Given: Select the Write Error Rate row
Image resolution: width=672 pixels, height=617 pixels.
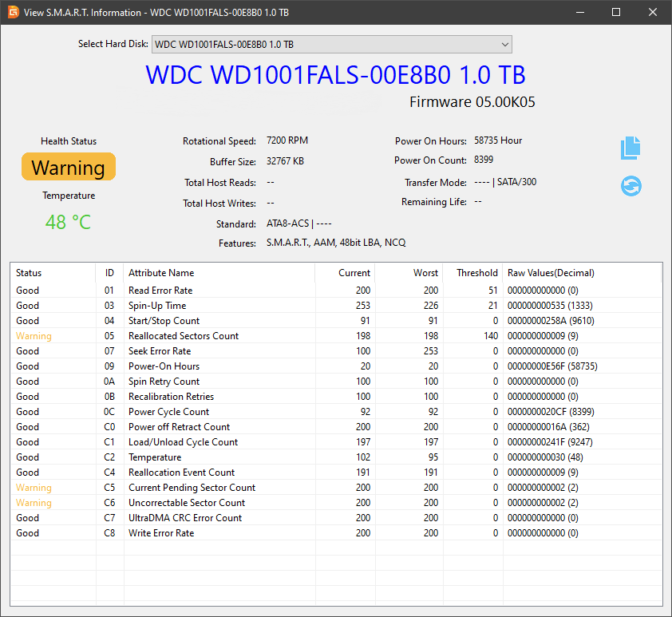Looking at the screenshot, I should pyautogui.click(x=336, y=533).
